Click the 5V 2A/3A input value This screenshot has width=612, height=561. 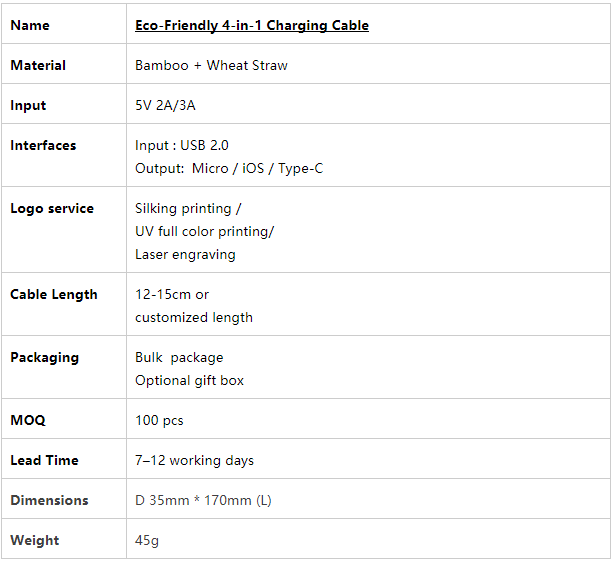pyautogui.click(x=165, y=105)
